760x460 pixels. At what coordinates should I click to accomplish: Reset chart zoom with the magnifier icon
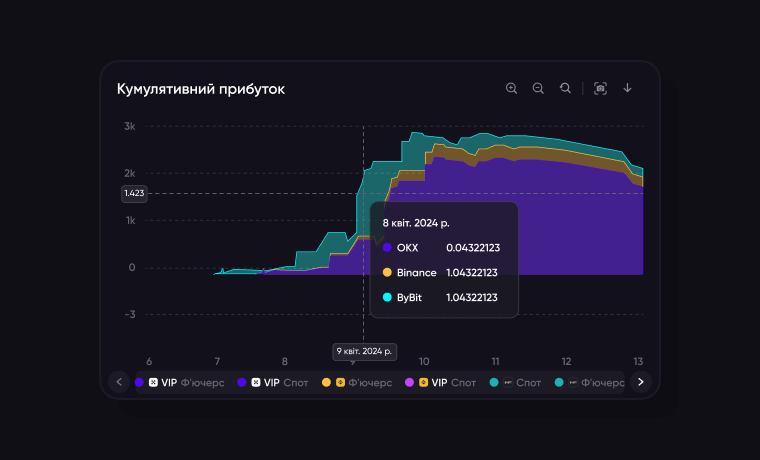pyautogui.click(x=565, y=88)
